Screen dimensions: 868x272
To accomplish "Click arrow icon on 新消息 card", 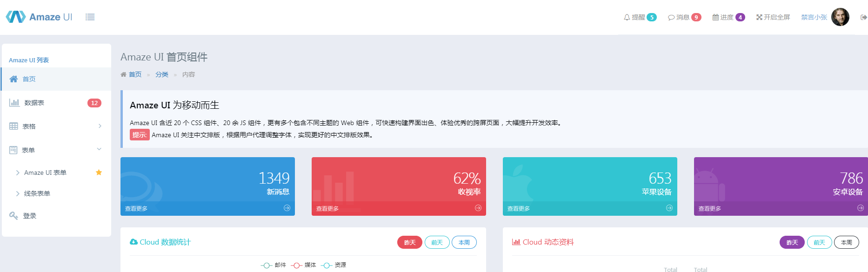I will 287,208.
